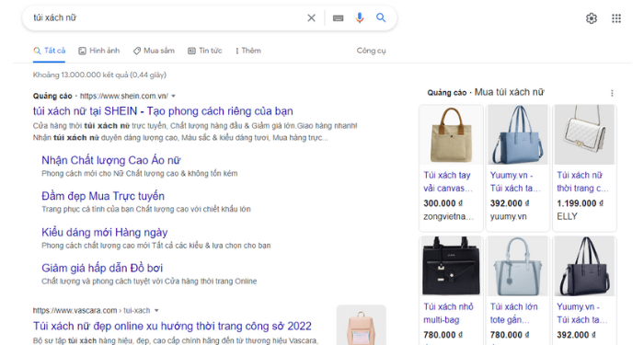This screenshot has width=644, height=345.
Task: Open Túi xách tay vải canvas product link
Action: coord(448,182)
